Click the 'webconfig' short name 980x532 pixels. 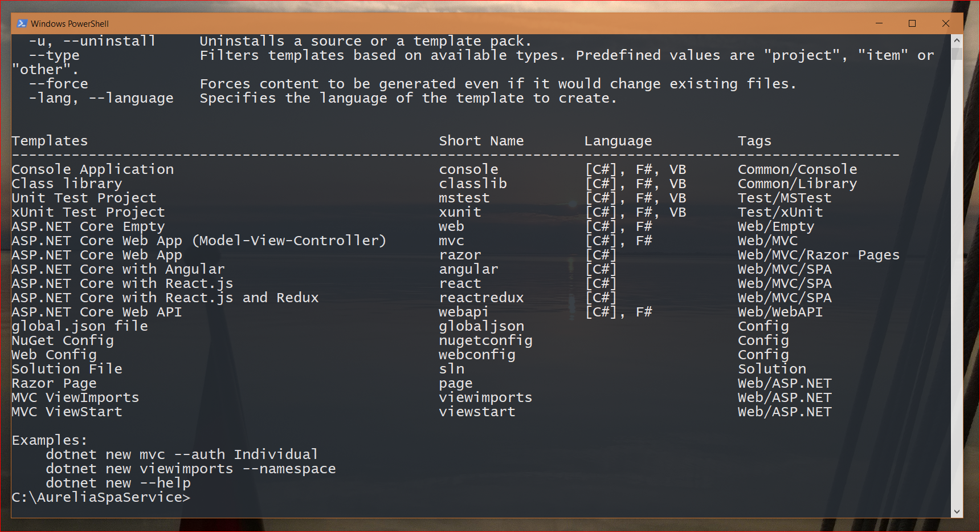pyautogui.click(x=477, y=355)
